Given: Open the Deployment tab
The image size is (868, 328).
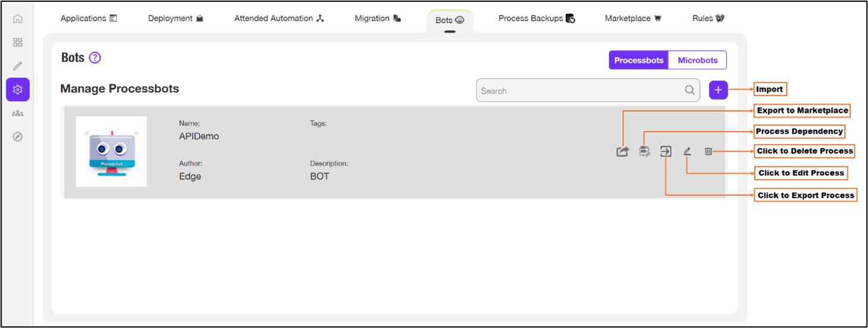Looking at the screenshot, I should click(176, 18).
